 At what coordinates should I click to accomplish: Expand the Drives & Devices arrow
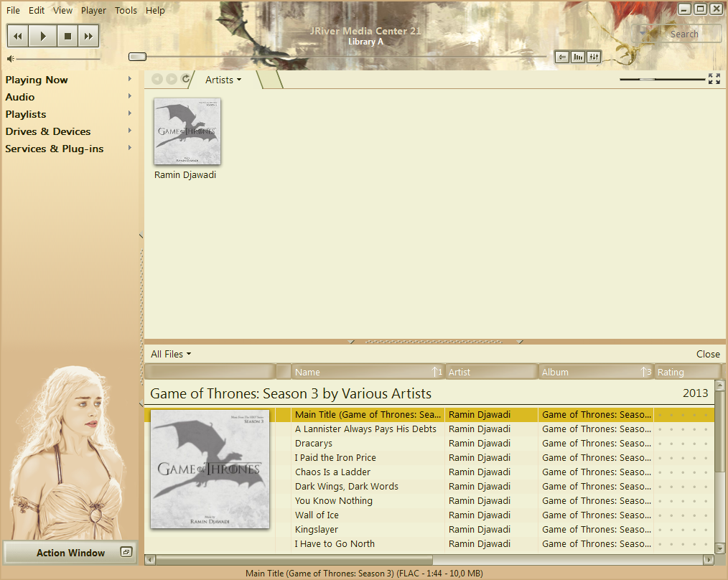130,131
